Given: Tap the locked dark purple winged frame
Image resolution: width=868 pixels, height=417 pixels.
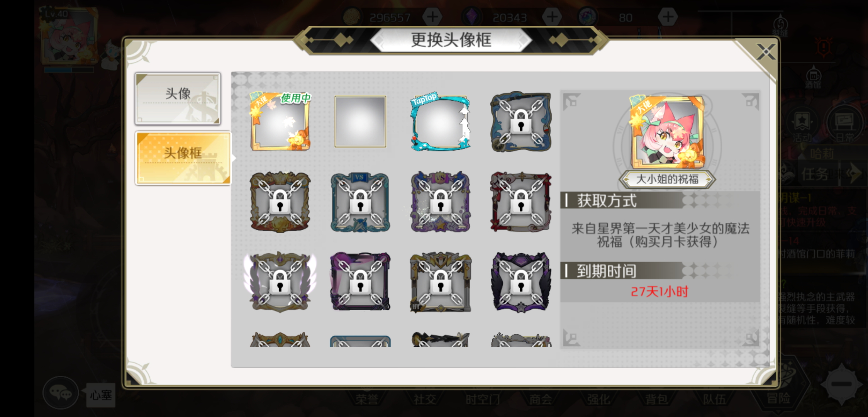Looking at the screenshot, I should click(x=521, y=282).
